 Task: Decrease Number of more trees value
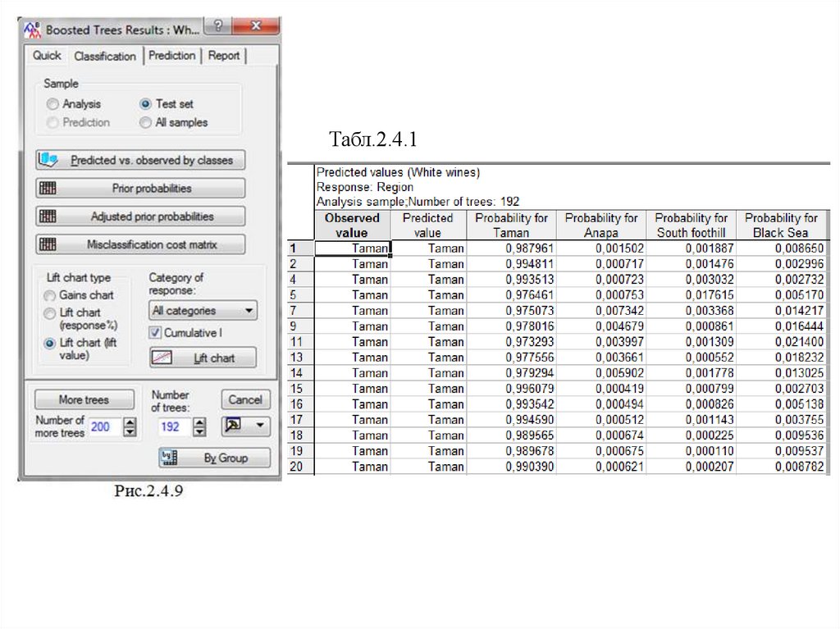[130, 432]
